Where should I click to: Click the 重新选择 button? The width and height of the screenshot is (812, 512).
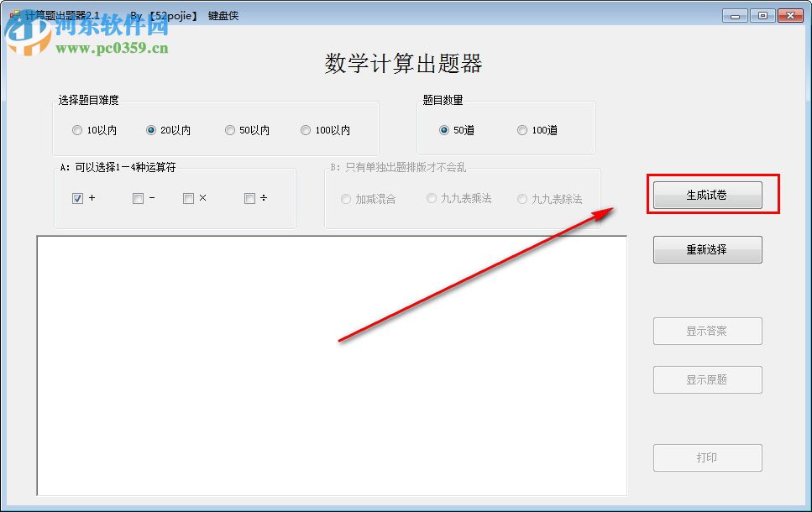pos(707,249)
